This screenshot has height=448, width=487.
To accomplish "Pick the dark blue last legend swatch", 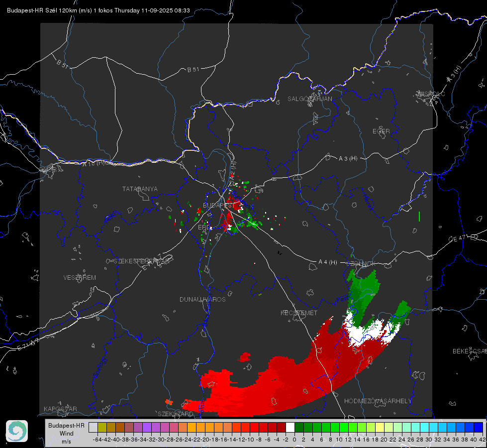I will point(479,427).
